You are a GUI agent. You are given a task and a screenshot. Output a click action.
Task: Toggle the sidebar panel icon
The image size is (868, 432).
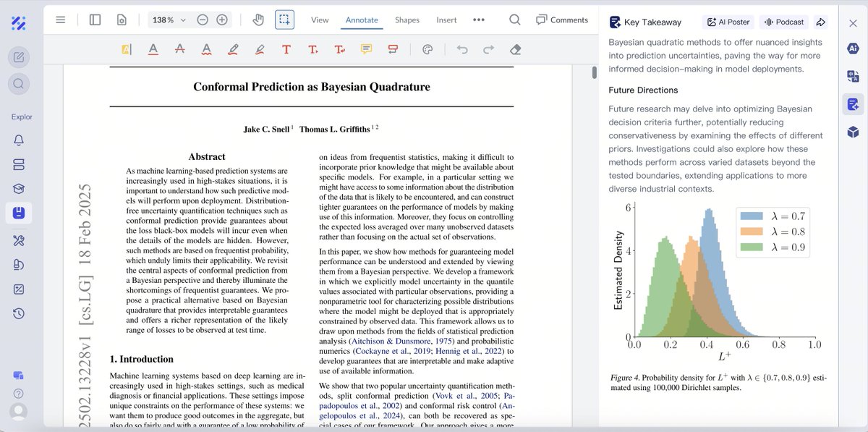point(95,20)
